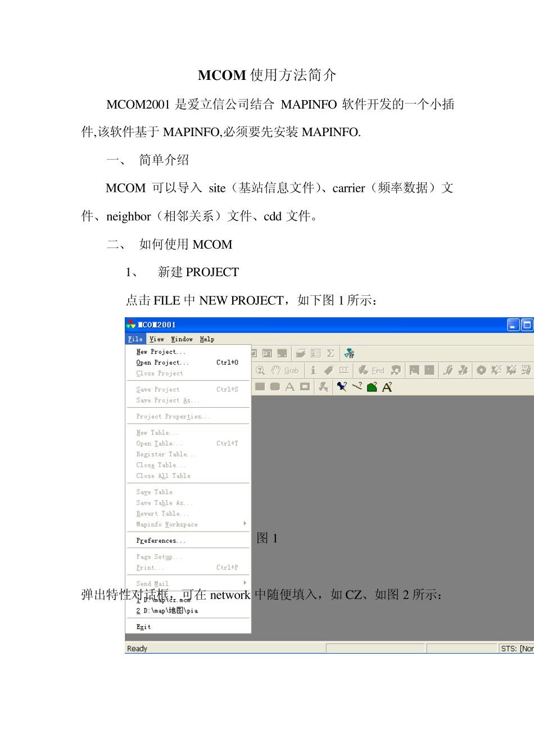This screenshot has width=534, height=756.
Task: Click the first flag-square icon after Find
Action: pyautogui.click(x=414, y=370)
